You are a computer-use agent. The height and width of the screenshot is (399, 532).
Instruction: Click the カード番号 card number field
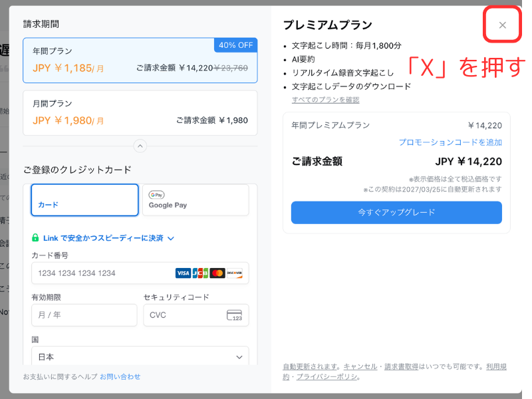100,273
